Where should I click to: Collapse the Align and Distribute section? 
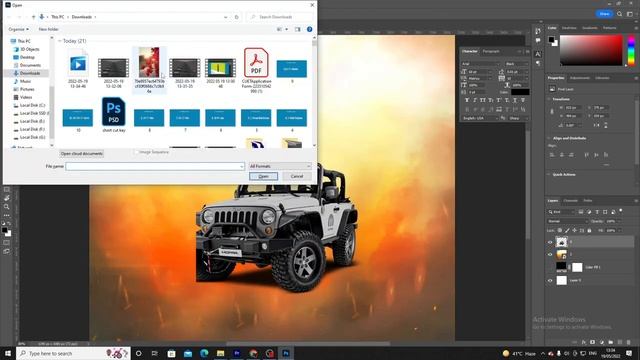pyautogui.click(x=549, y=138)
